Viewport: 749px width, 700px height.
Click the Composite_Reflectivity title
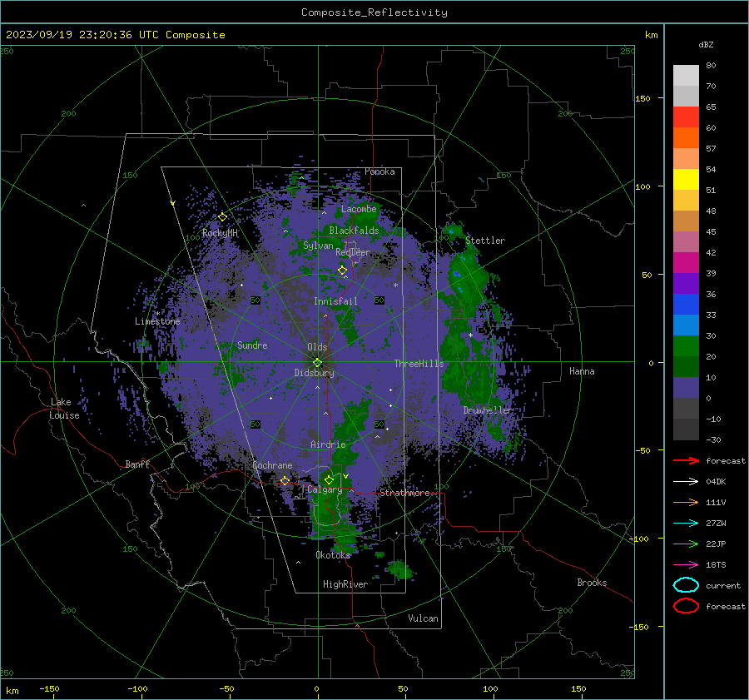coord(374,12)
